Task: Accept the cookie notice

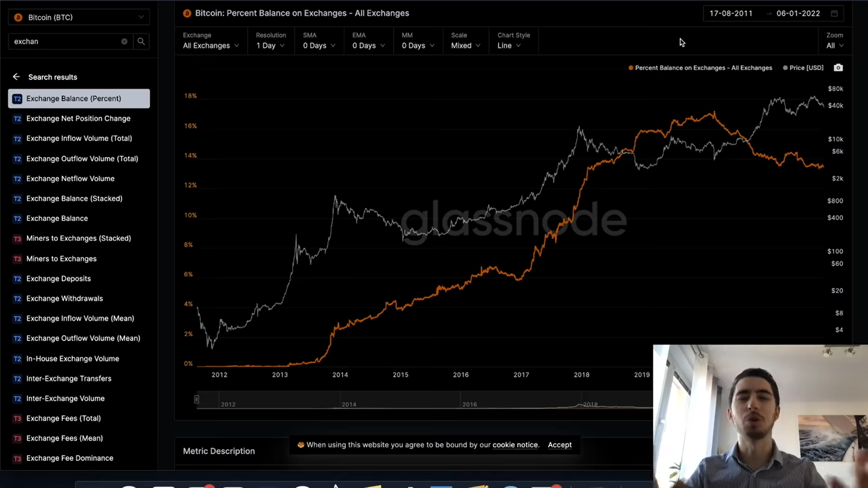Action: (560, 445)
